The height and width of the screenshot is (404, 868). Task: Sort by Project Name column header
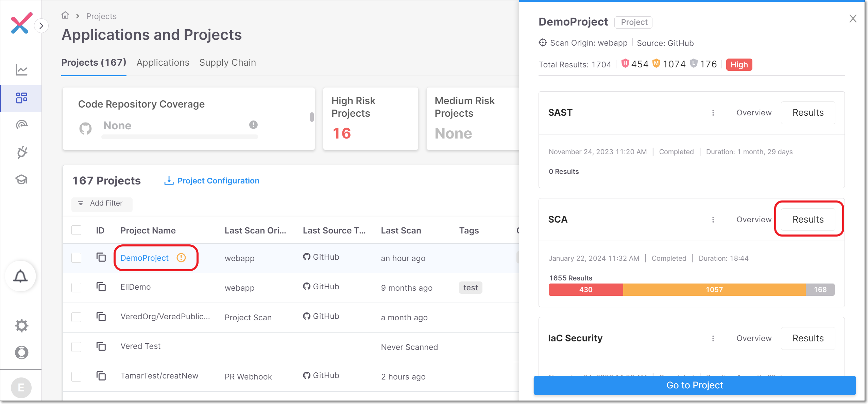(148, 230)
